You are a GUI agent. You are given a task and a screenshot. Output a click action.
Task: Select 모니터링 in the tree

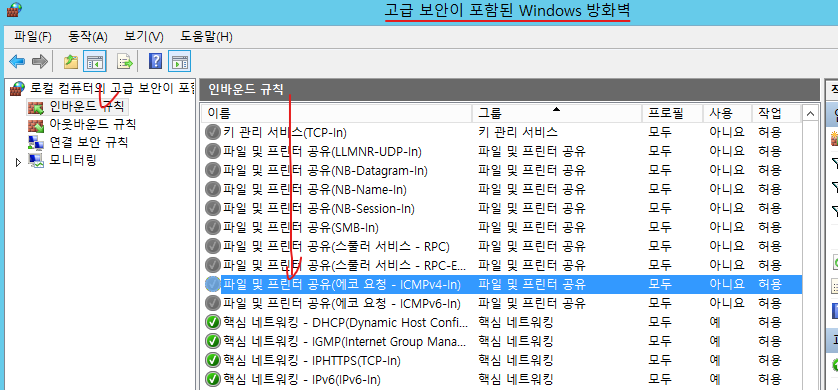[x=73, y=160]
